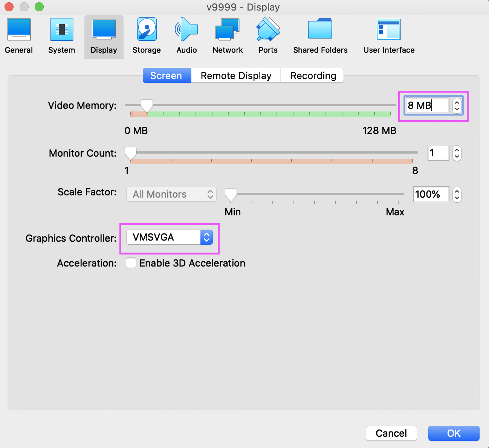489x448 pixels.
Task: Click the Video Memory slider handle
Action: [147, 106]
